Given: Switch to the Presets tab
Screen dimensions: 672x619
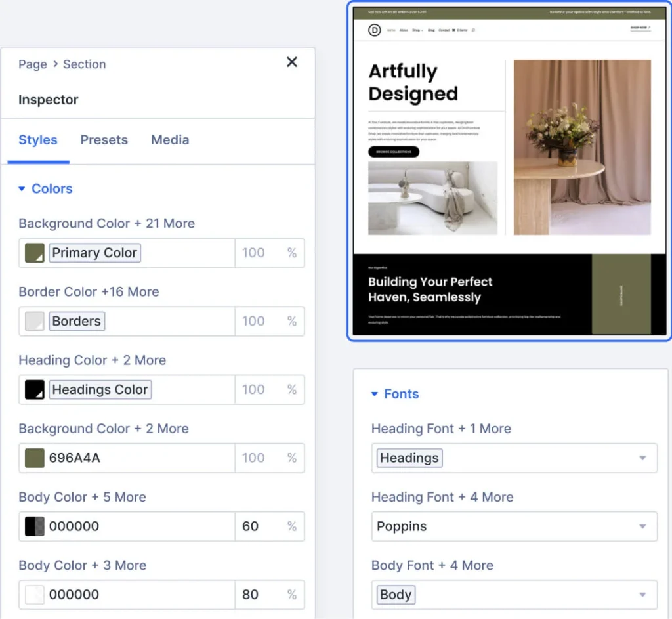Looking at the screenshot, I should [x=104, y=140].
